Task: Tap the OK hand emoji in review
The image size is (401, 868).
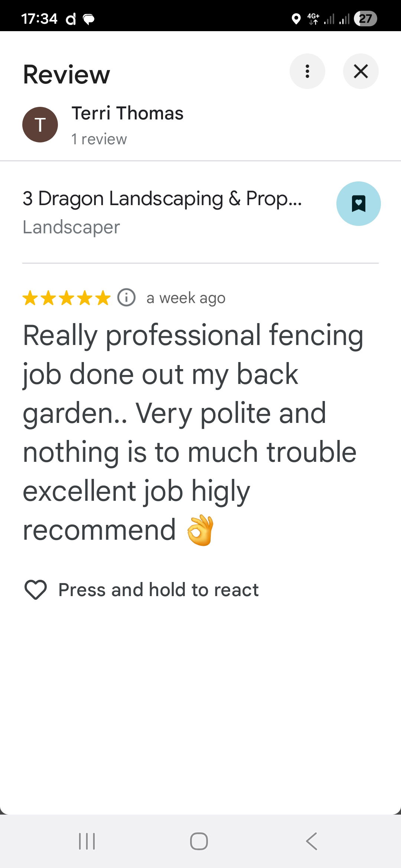Action: pyautogui.click(x=200, y=530)
